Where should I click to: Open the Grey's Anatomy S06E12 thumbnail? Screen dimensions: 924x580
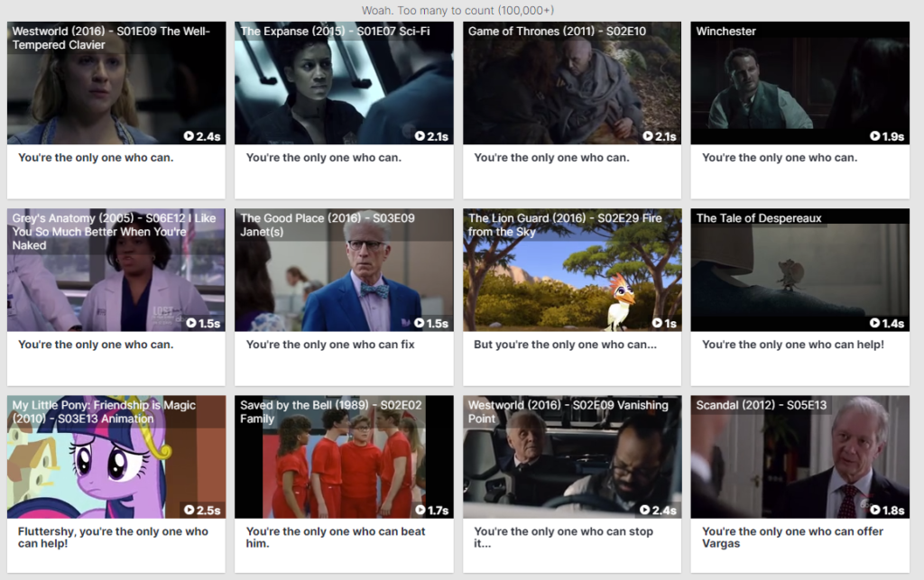[116, 270]
